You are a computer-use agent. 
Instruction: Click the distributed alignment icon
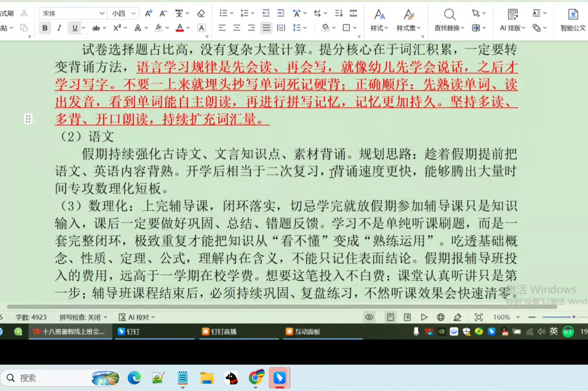281,28
